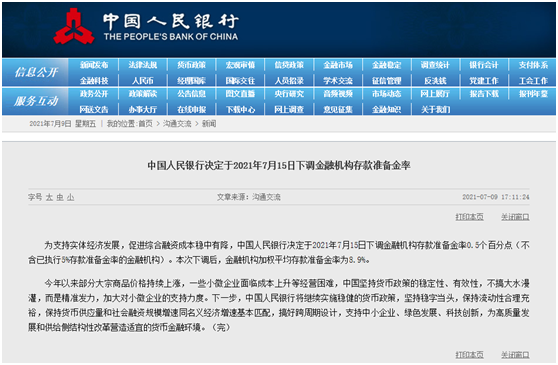The width and height of the screenshot is (558, 365).
Task: Click the 信息公开 category header
Action: point(36,73)
